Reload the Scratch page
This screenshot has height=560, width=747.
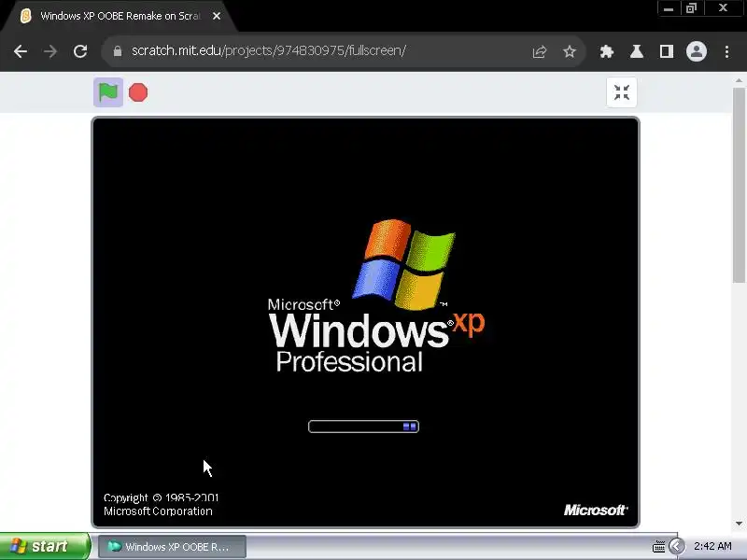[x=80, y=51]
